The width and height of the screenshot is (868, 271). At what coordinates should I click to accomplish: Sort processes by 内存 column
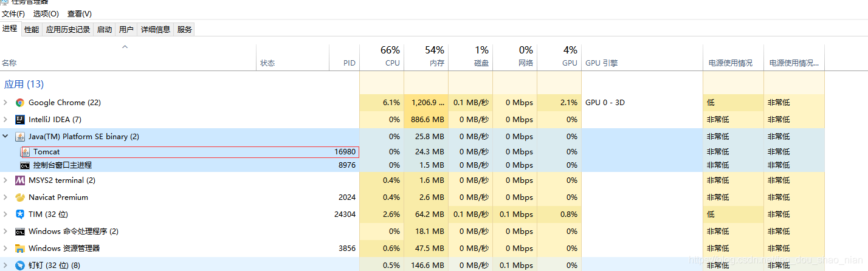[426, 57]
